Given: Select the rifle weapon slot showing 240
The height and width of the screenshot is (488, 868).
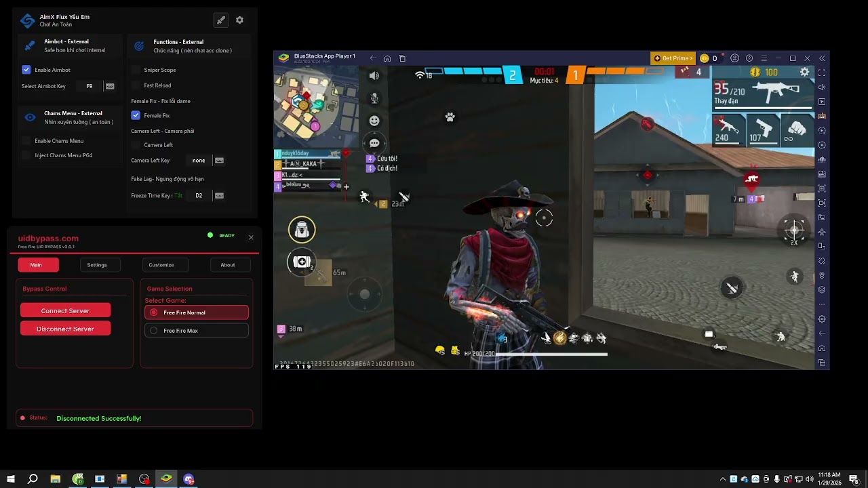Looking at the screenshot, I should tap(729, 129).
